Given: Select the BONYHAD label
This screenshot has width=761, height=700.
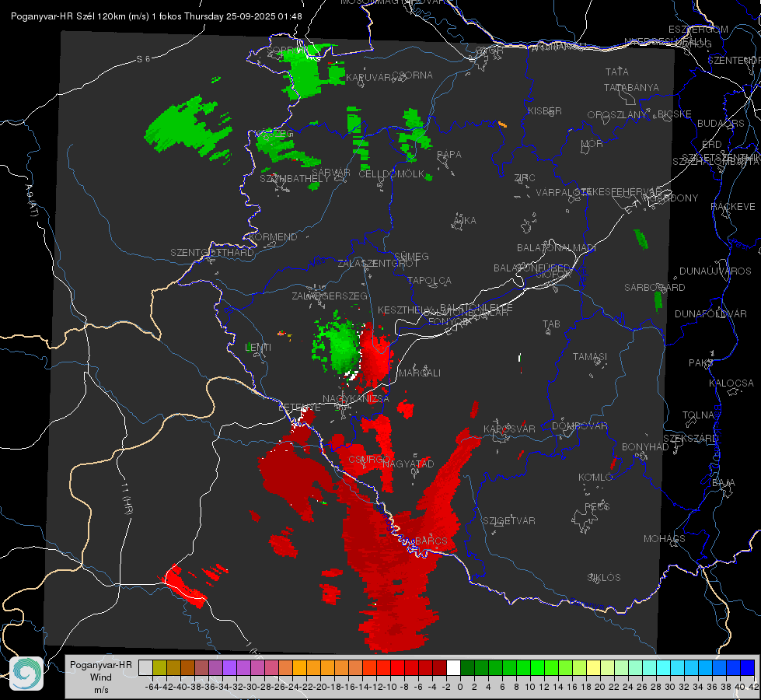Looking at the screenshot, I should [645, 447].
